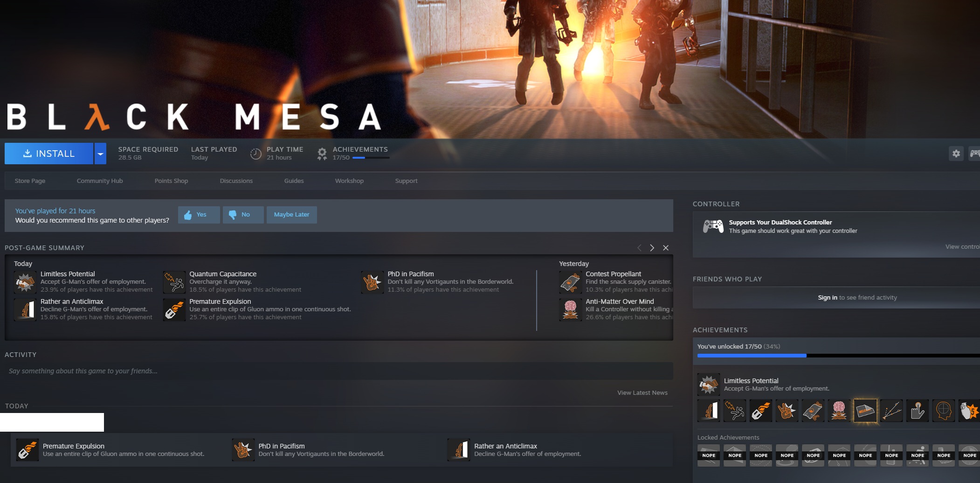Open the Points Shop tab
The width and height of the screenshot is (980, 483).
click(x=171, y=181)
